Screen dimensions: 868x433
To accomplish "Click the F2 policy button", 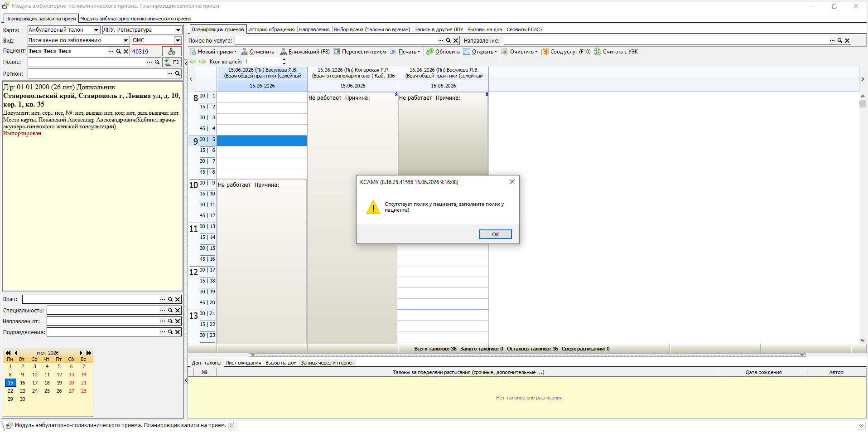I will 172,62.
